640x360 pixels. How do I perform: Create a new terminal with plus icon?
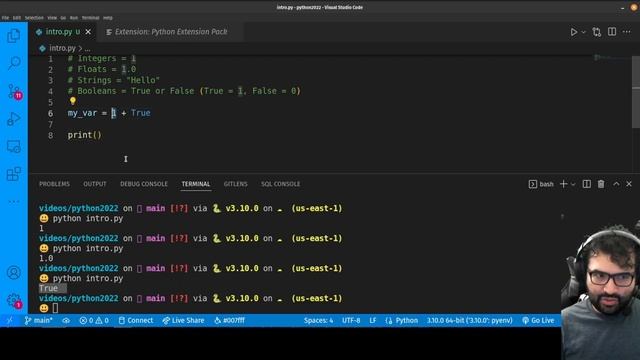coord(563,184)
